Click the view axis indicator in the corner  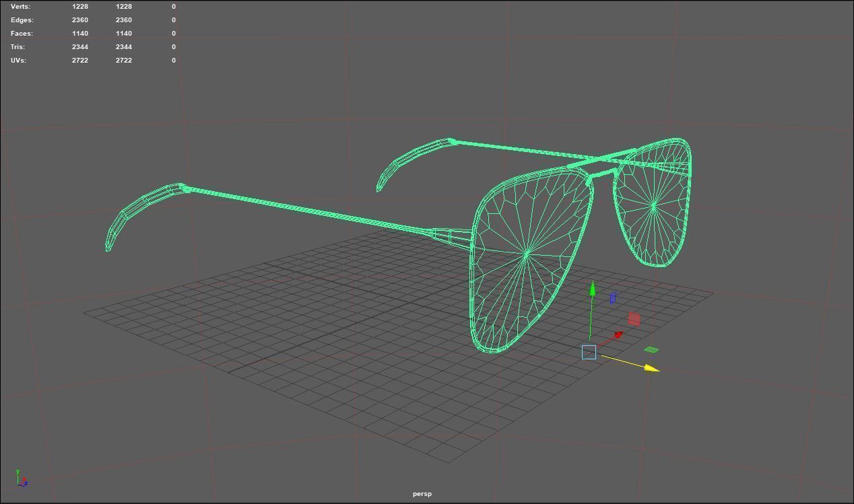click(x=21, y=478)
